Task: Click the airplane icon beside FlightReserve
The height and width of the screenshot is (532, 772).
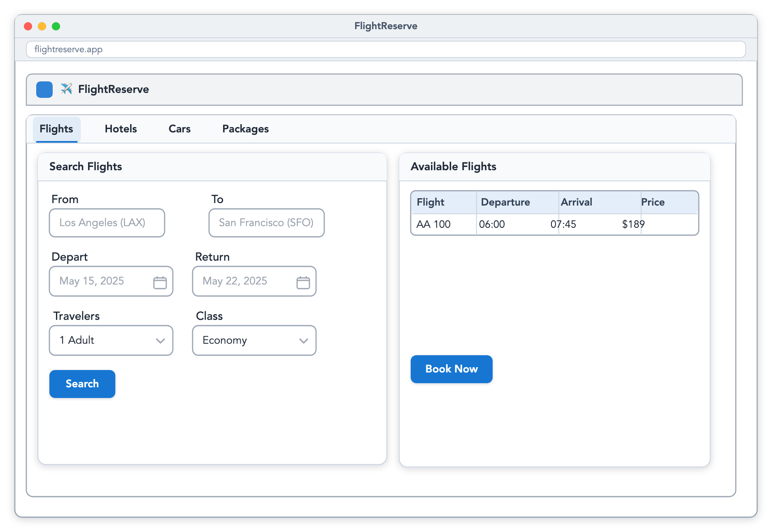Action: coord(66,89)
